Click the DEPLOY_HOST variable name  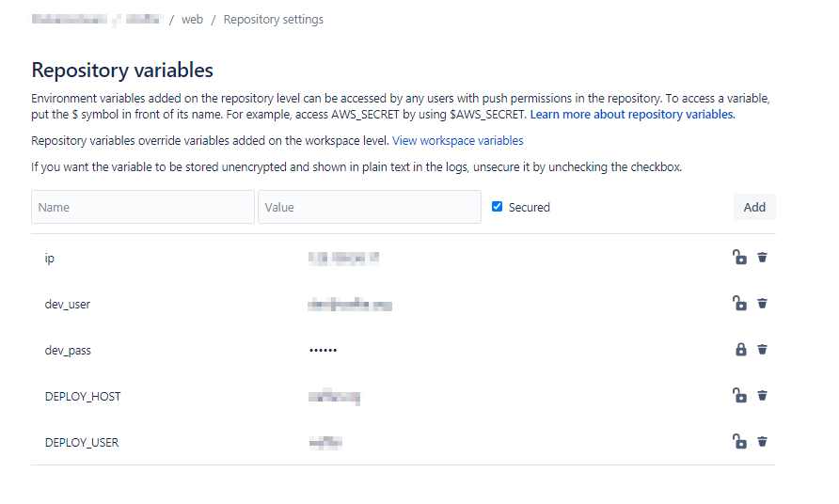(x=83, y=396)
